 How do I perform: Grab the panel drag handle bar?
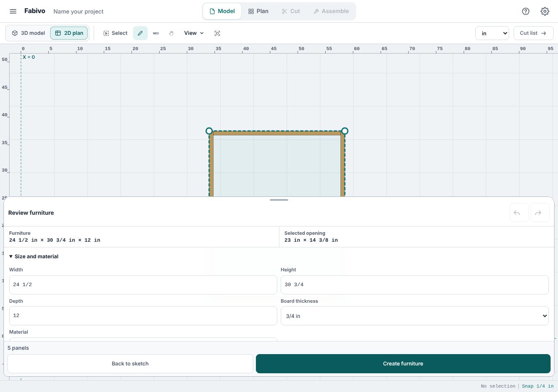pyautogui.click(x=279, y=200)
